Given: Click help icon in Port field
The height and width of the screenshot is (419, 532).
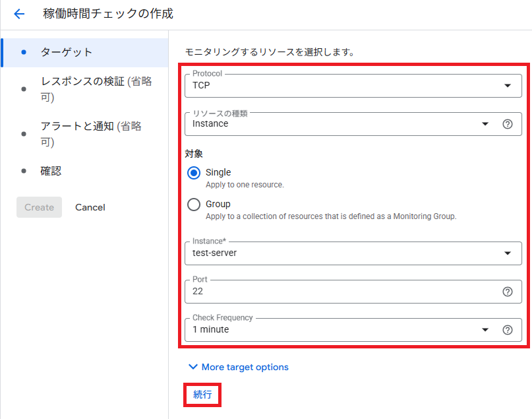Looking at the screenshot, I should [x=507, y=292].
